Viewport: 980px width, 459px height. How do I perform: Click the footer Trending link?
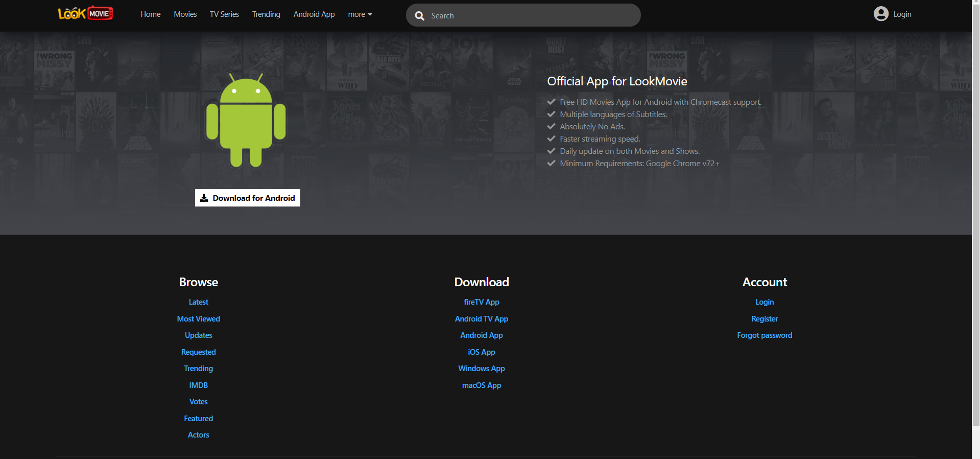click(199, 369)
